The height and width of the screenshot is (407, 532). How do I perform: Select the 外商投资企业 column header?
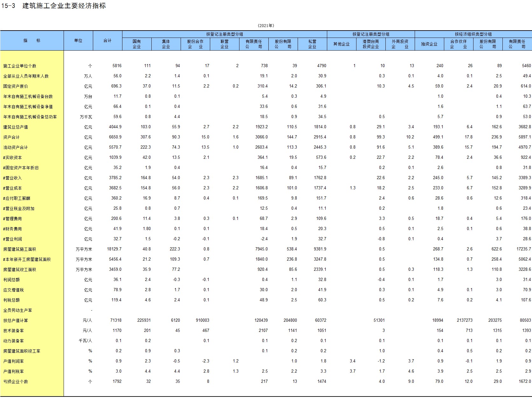click(400, 44)
